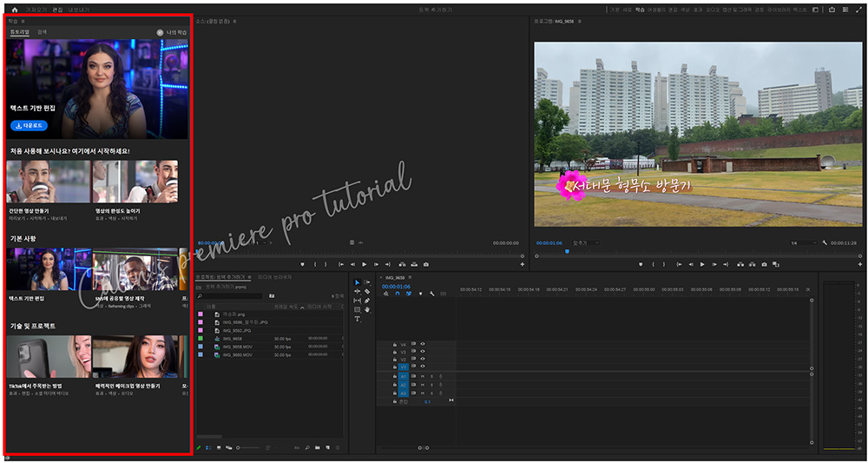Click the Program monitor settings wrench
This screenshot has width=868, height=463.
825,242
